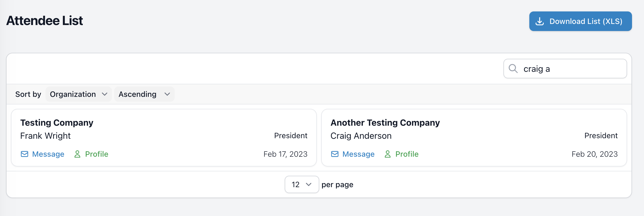
Task: View Frank Wright's Profile link
Action: 97,154
